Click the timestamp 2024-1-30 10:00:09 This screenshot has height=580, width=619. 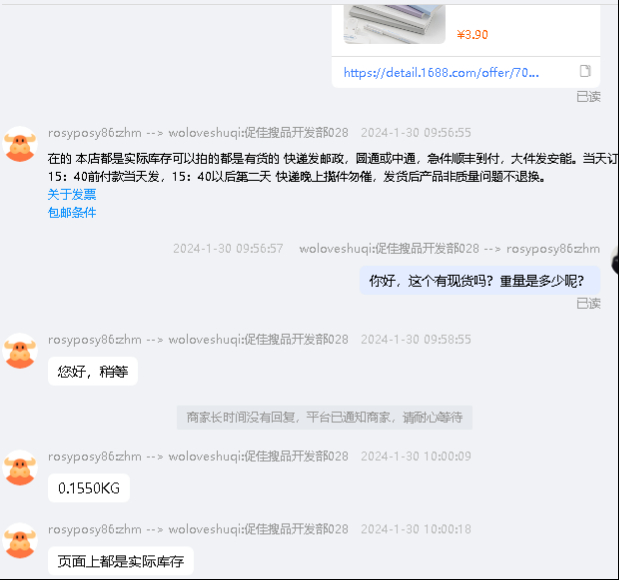coord(416,456)
